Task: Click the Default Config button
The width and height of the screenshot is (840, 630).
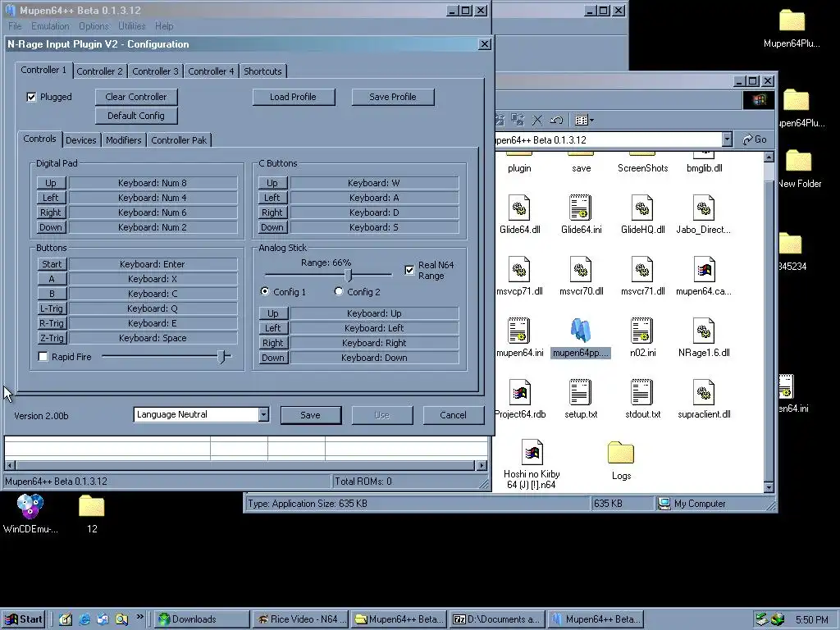Action: click(x=136, y=116)
